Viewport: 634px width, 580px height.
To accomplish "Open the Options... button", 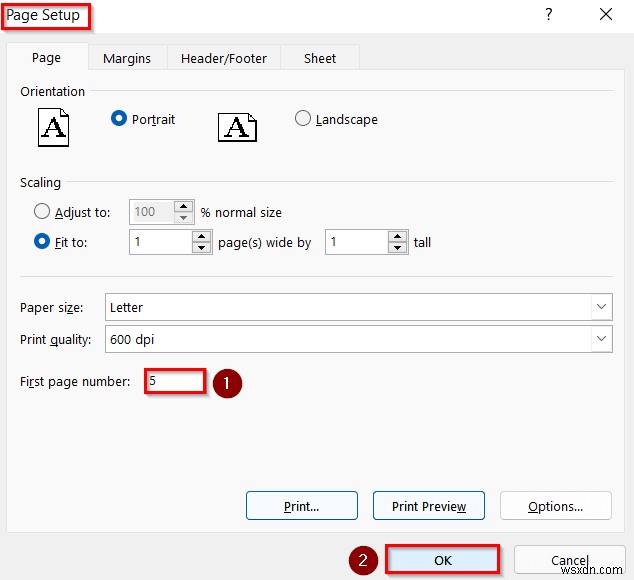I will [556, 506].
